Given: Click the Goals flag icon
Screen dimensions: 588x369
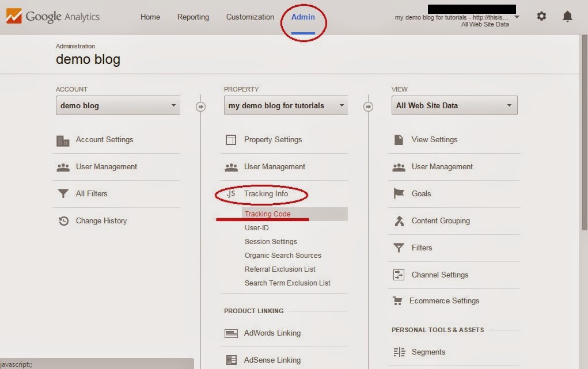Looking at the screenshot, I should 399,193.
